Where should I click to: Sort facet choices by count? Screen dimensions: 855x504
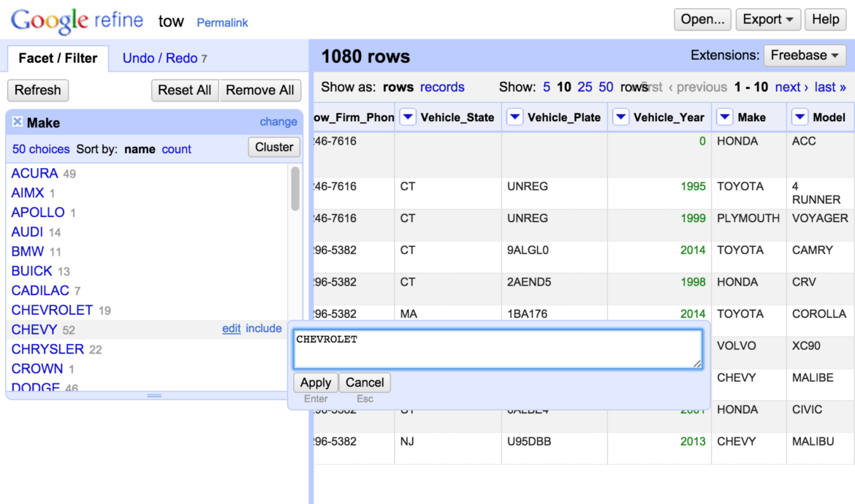point(177,149)
